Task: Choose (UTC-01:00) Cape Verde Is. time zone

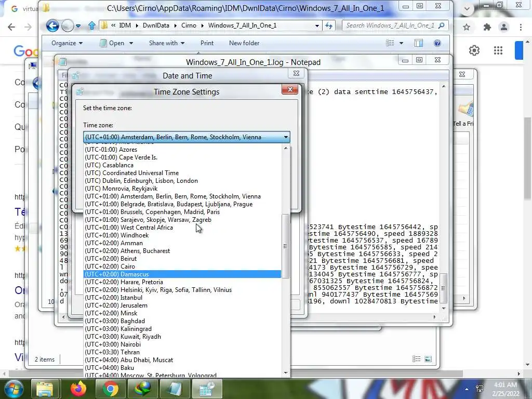Action: coord(182,157)
